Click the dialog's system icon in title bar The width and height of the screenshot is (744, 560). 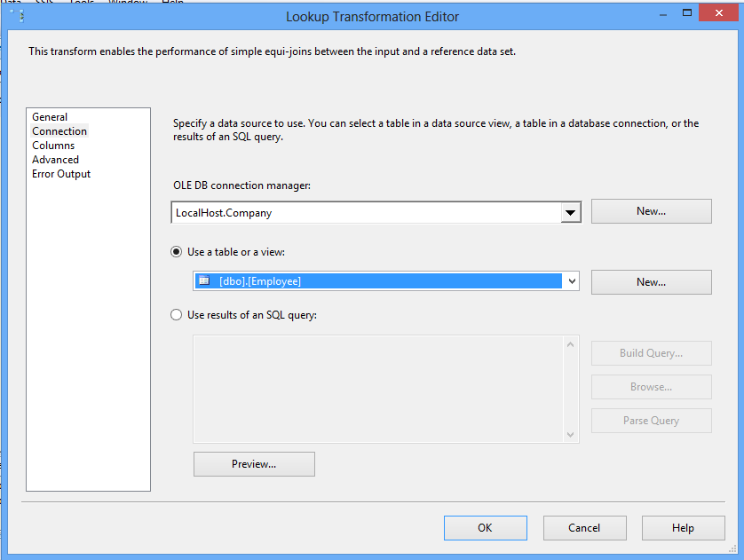[x=17, y=16]
